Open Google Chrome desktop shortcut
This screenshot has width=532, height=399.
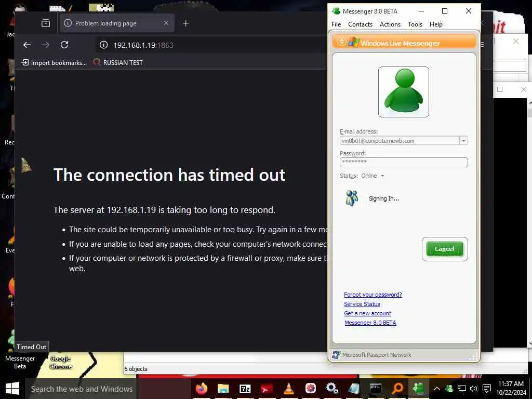[60, 362]
